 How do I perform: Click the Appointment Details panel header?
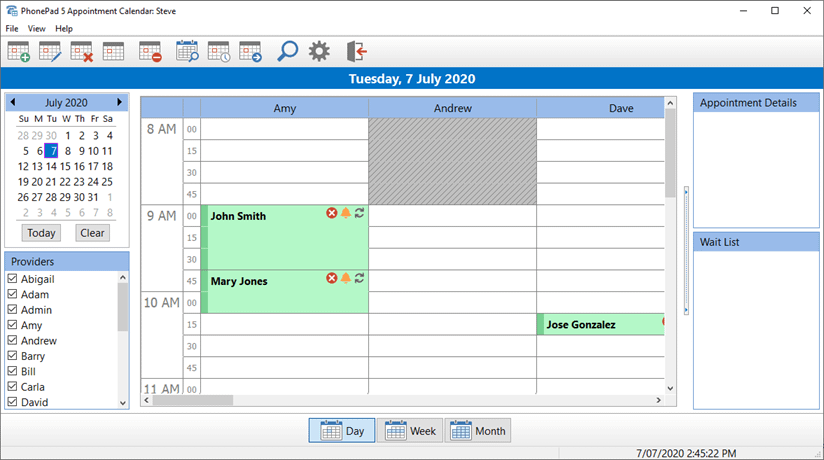coord(756,103)
